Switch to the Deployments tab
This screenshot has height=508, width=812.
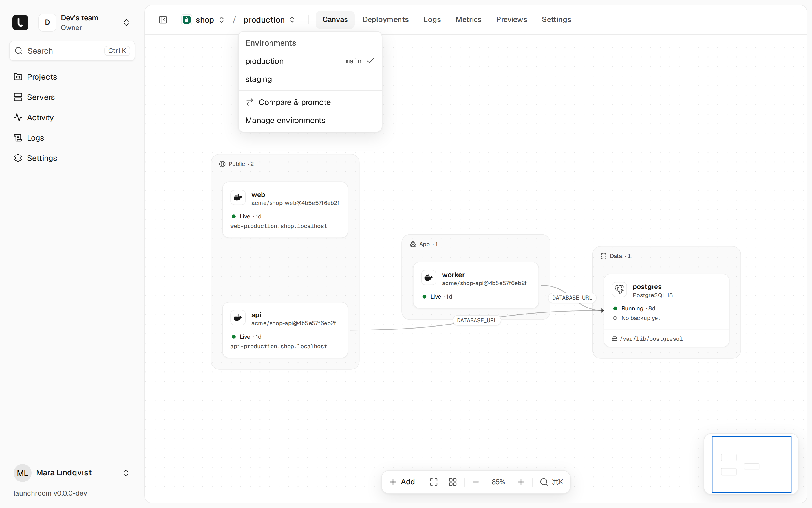tap(385, 20)
